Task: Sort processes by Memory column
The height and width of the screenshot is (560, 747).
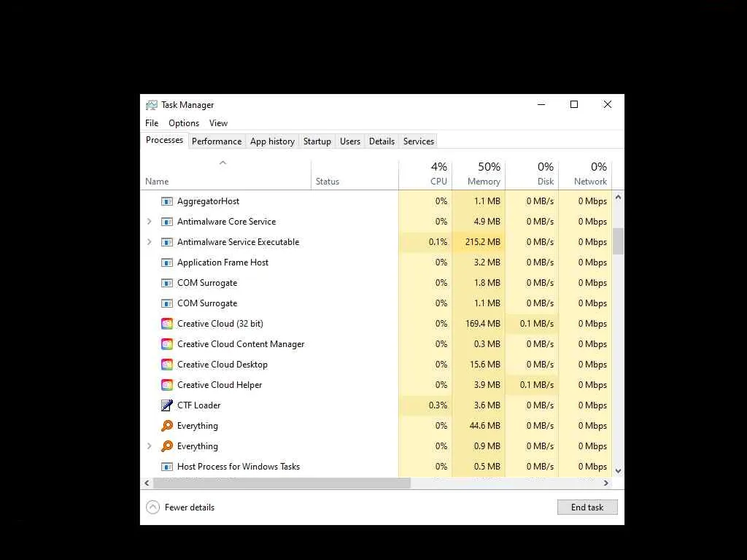Action: pyautogui.click(x=479, y=174)
